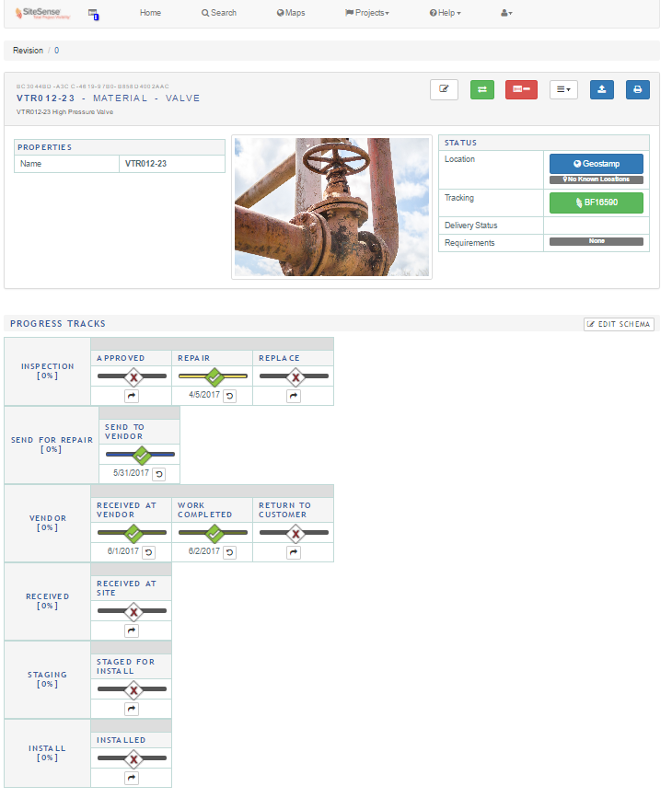The height and width of the screenshot is (798, 672).
Task: Open the rusty valve photo
Action: pyautogui.click(x=332, y=207)
